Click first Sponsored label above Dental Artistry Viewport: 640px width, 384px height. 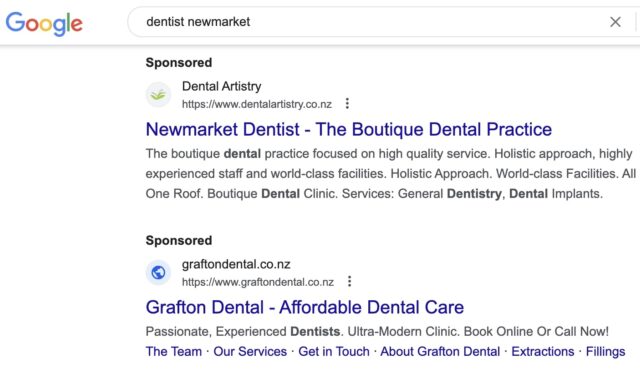click(x=179, y=63)
